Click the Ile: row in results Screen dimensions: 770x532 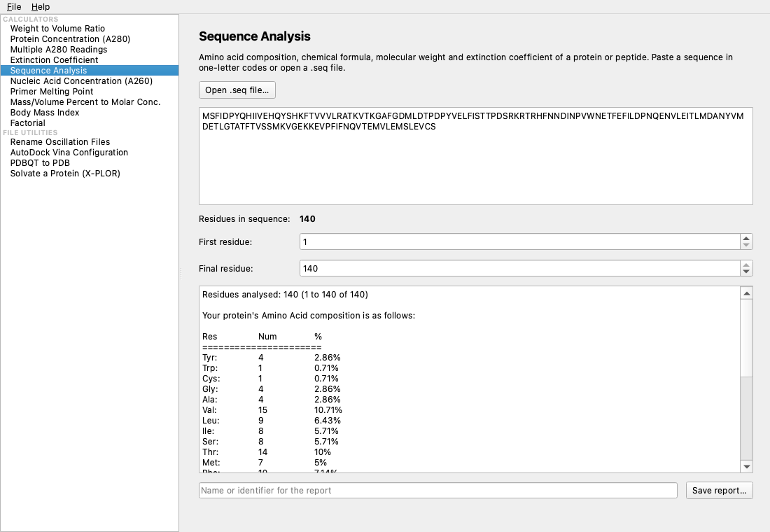(x=270, y=430)
